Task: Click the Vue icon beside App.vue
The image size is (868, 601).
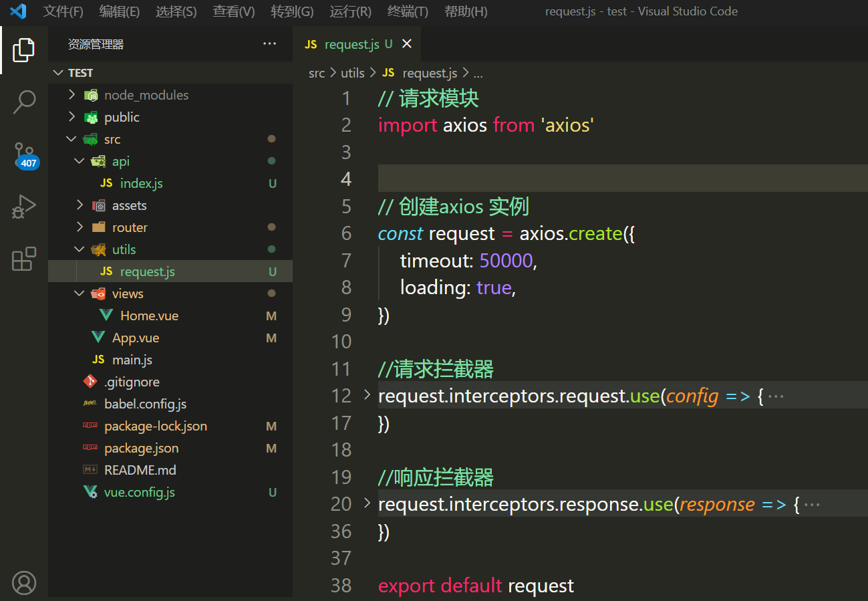Action: pos(98,338)
